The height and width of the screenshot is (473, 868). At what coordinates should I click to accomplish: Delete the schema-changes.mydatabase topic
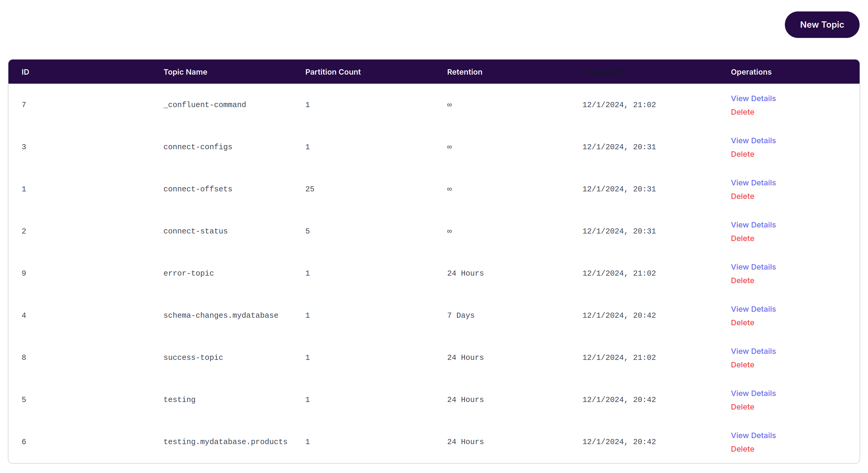point(743,322)
